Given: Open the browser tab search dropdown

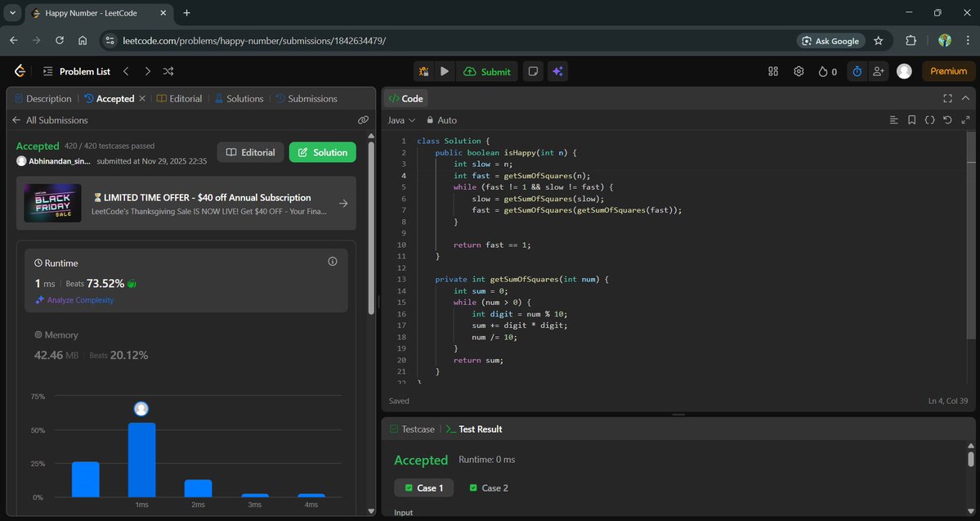Looking at the screenshot, I should point(12,12).
